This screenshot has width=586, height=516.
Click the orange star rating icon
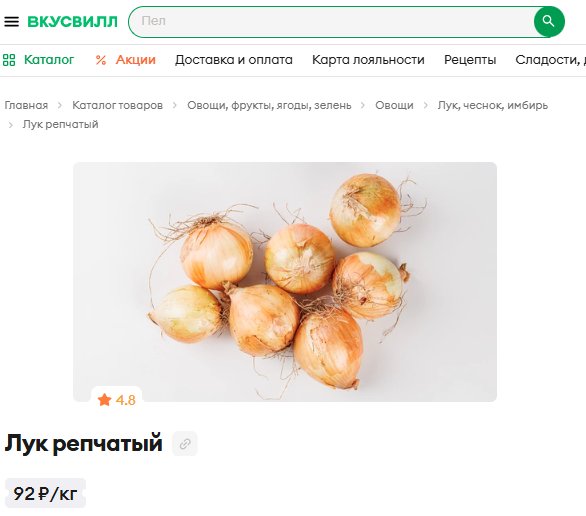105,400
